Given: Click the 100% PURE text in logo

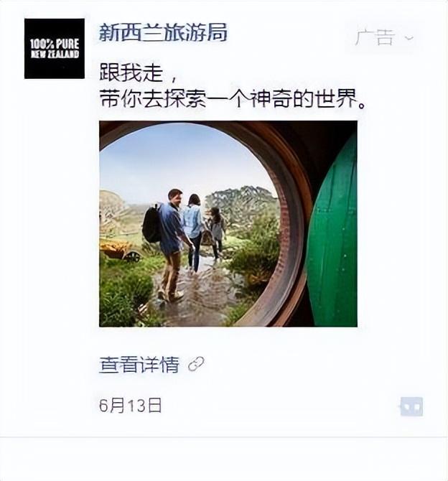Looking at the screenshot, I should click(55, 45).
